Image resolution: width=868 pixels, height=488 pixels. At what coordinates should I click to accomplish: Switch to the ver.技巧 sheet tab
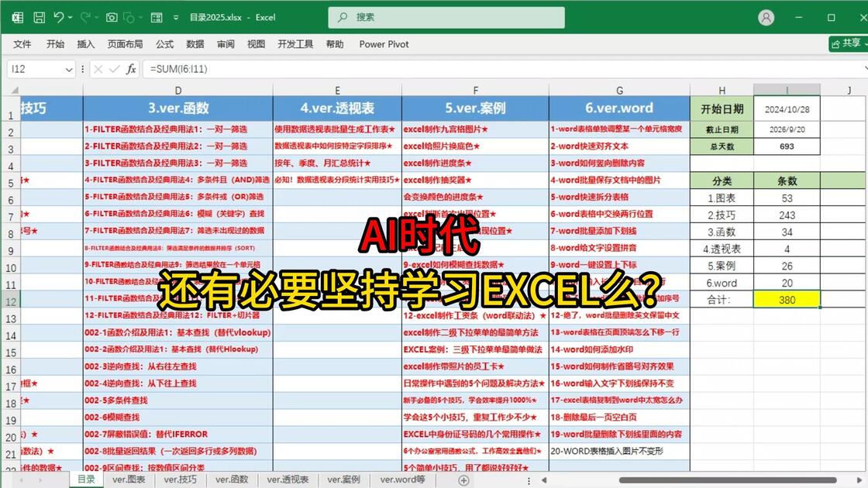[180, 479]
